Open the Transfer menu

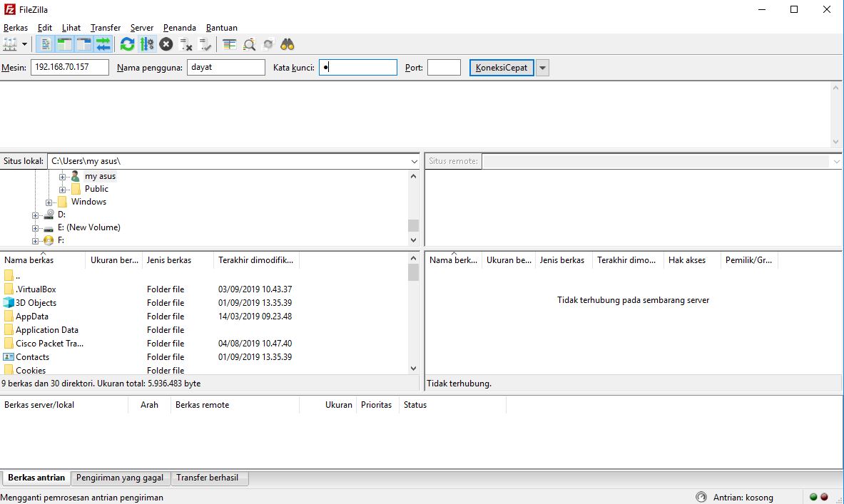105,27
